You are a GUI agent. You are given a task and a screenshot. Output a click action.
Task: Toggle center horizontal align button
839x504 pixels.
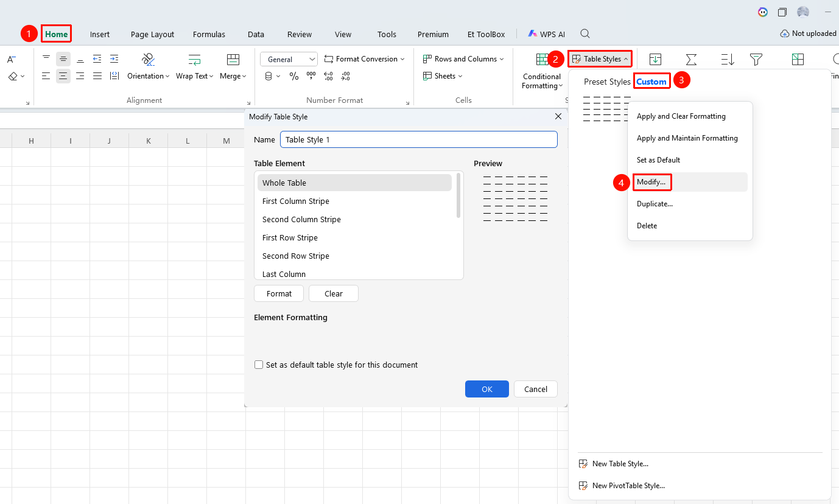(x=63, y=76)
